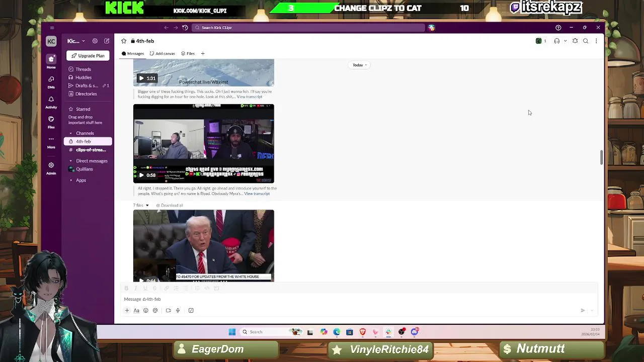Insert a mention with @ icon

click(x=155, y=310)
